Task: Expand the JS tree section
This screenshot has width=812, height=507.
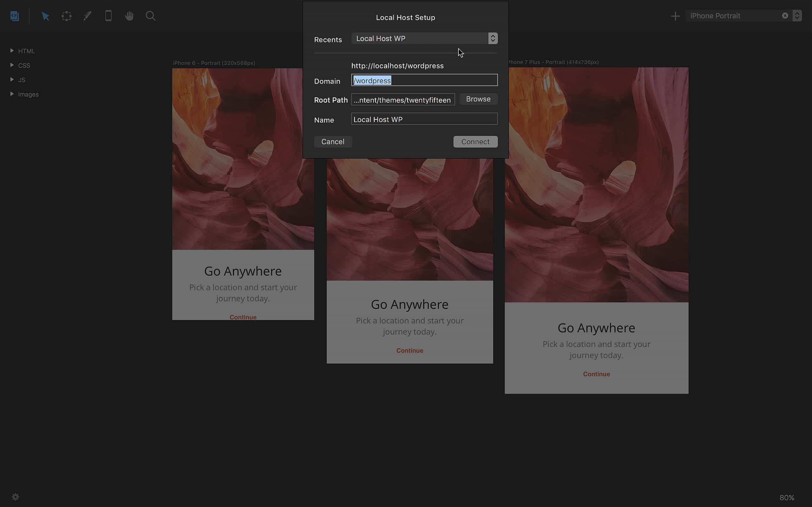Action: pos(12,80)
